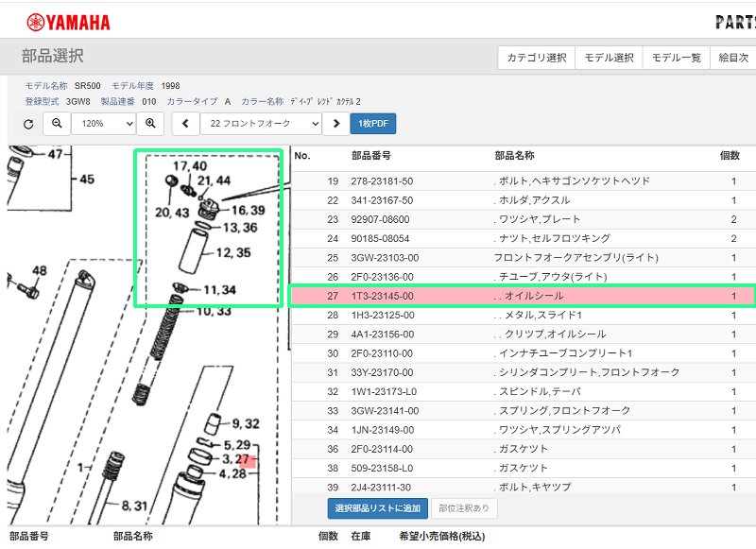Open the 120% zoom level dropdown

[x=103, y=124]
